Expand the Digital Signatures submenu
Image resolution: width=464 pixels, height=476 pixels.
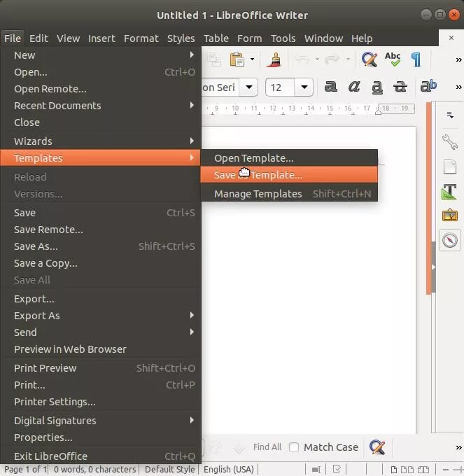point(101,421)
